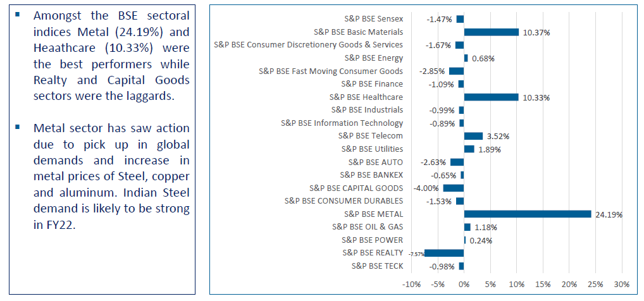Viewport: 644px width, 301px height.
Task: Select the S&P BSE Basic Materials bar
Action: click(x=491, y=32)
